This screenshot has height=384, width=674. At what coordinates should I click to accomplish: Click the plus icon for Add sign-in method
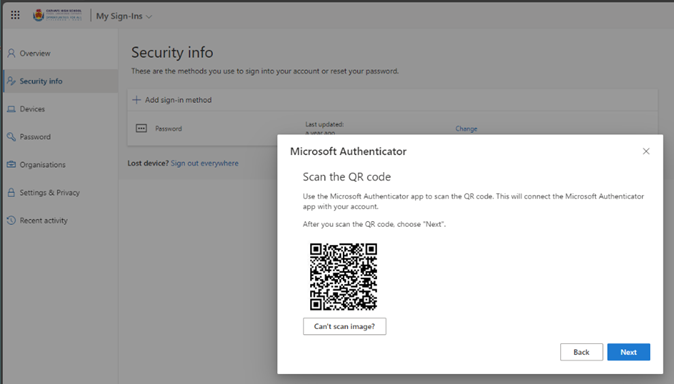click(x=136, y=100)
